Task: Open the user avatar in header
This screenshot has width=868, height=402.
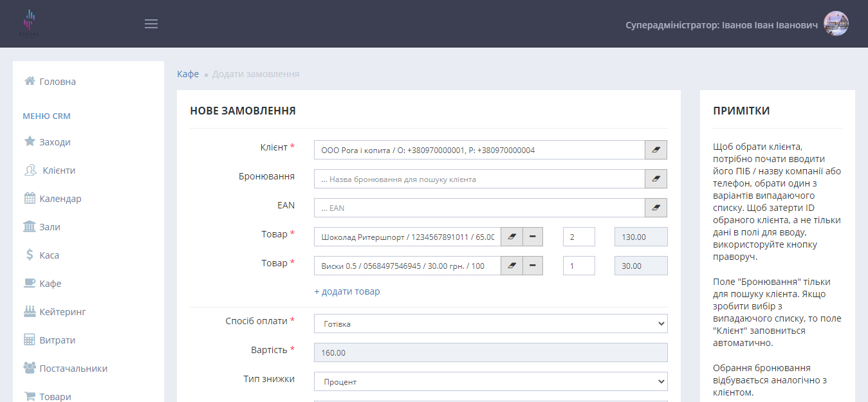Action: pos(836,24)
